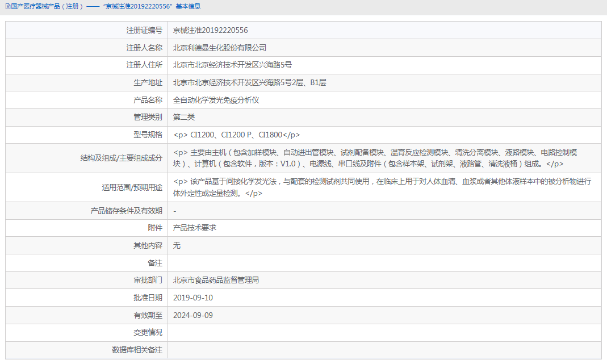Select attachment value '产品技术要求'
Screen dimensions: 607x364
194,228
